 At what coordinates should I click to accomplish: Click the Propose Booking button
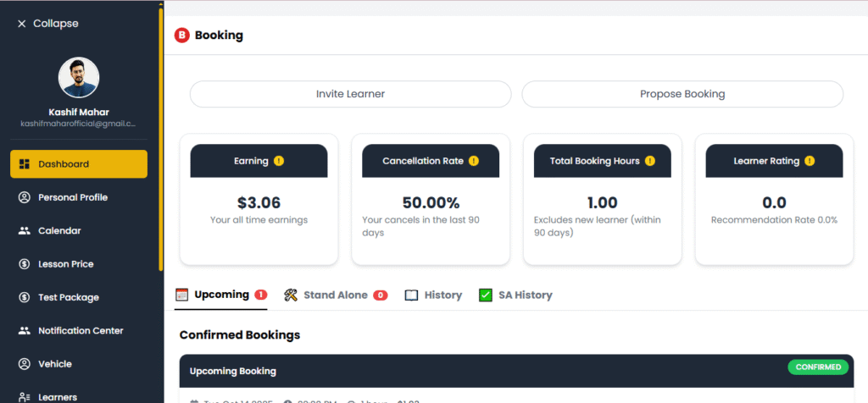point(682,94)
